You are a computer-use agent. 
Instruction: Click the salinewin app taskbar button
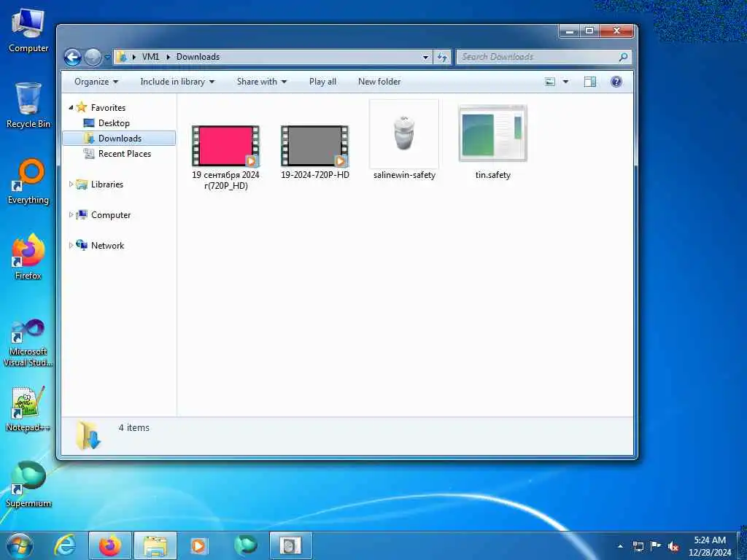click(x=290, y=545)
